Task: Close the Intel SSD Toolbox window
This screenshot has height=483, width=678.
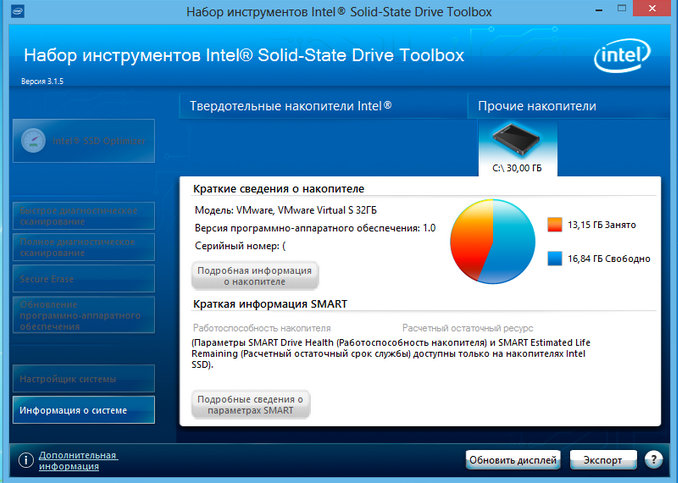Action: 652,8
